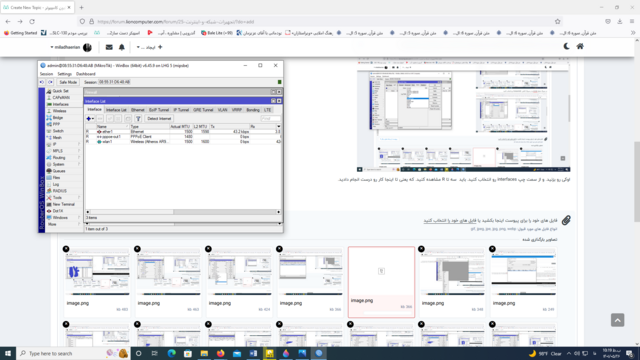Click the enable checkmark button in Interface List

[110, 119]
